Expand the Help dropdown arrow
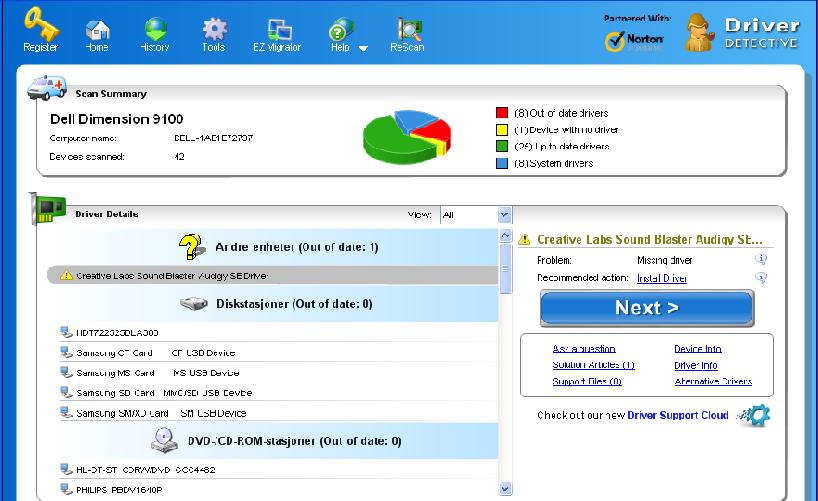This screenshot has height=501, width=818. [363, 48]
